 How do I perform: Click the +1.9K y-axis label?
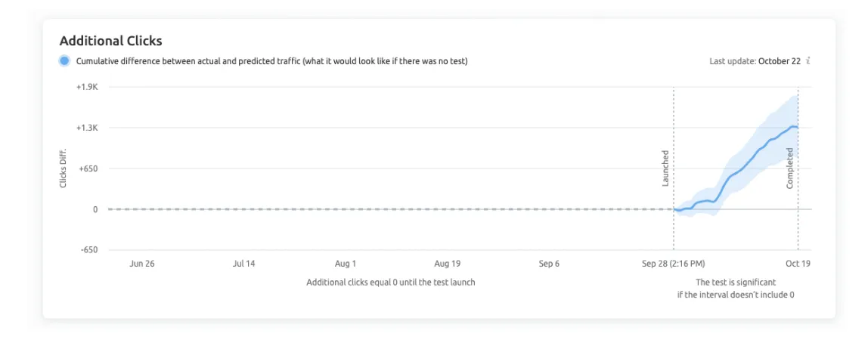coord(87,87)
